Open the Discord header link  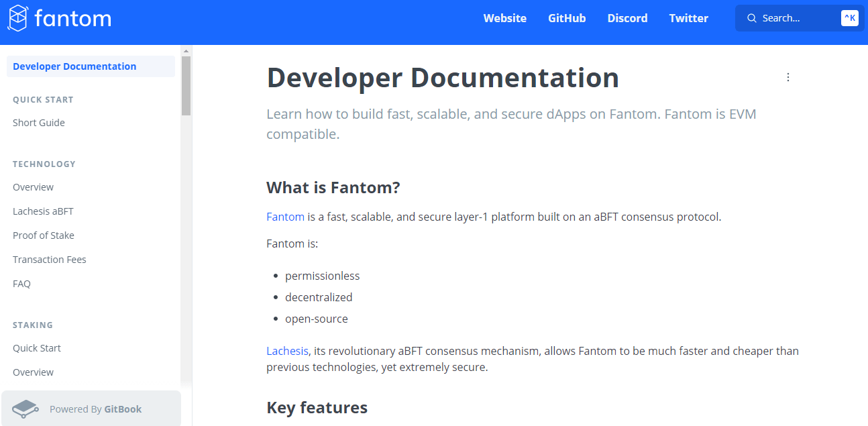point(628,18)
